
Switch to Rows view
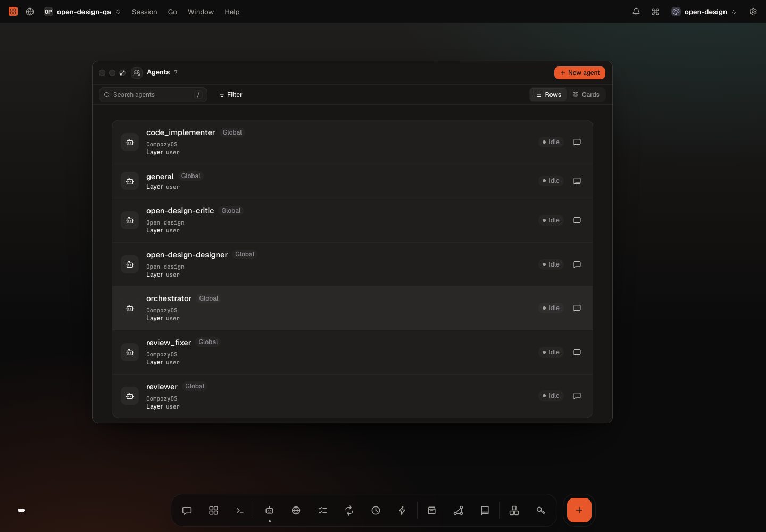coord(548,95)
